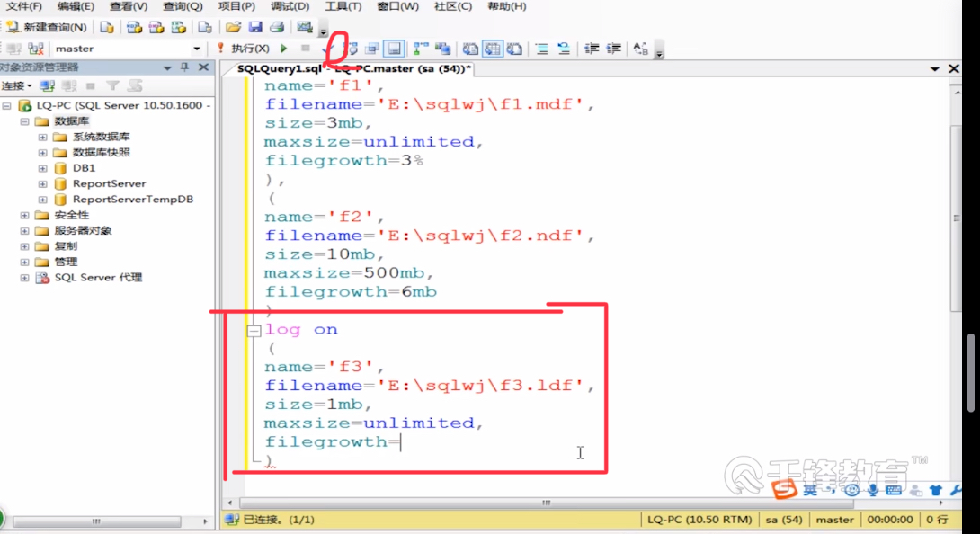Switch output to Results to File
980x534 pixels.
[514, 49]
